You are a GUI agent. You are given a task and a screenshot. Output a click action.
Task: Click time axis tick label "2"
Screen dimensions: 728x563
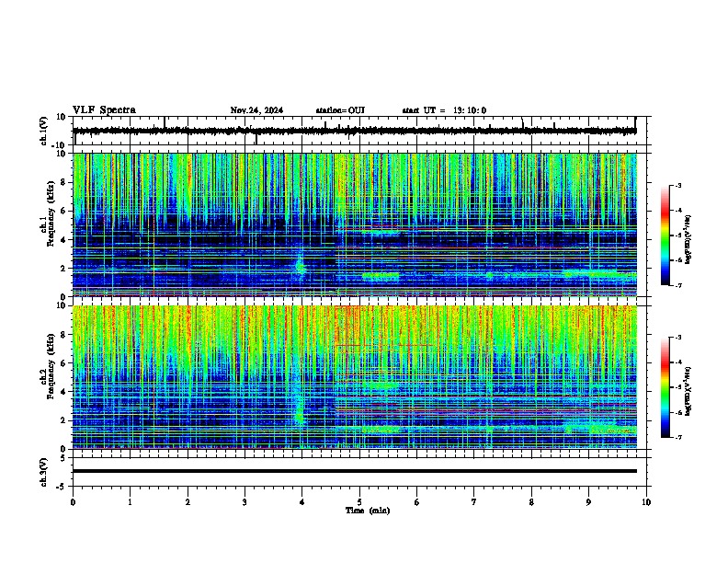[188, 502]
